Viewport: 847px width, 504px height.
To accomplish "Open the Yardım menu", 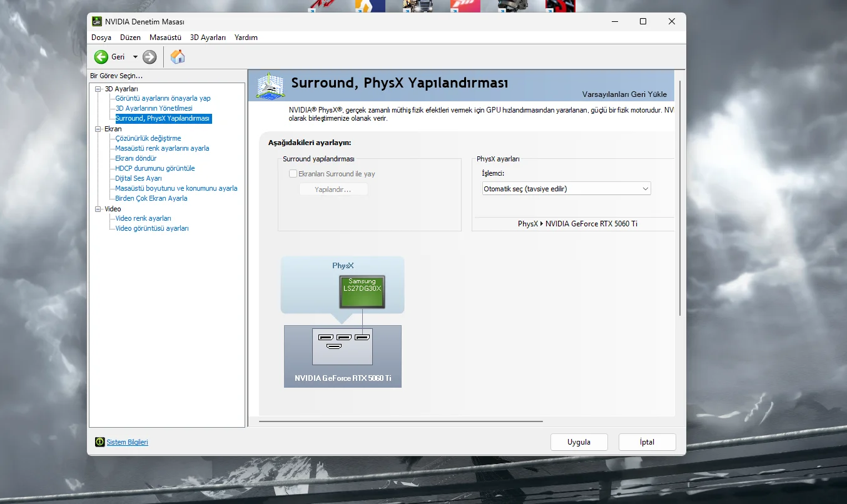I will [x=246, y=38].
